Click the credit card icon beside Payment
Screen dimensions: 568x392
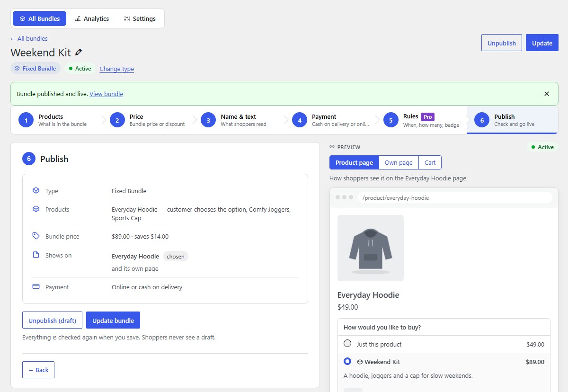coord(36,287)
